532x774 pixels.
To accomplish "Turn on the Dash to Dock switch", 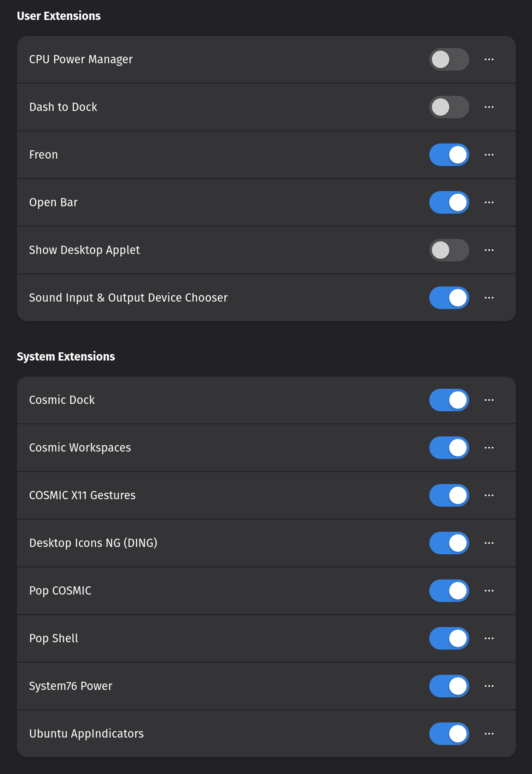I will (449, 107).
